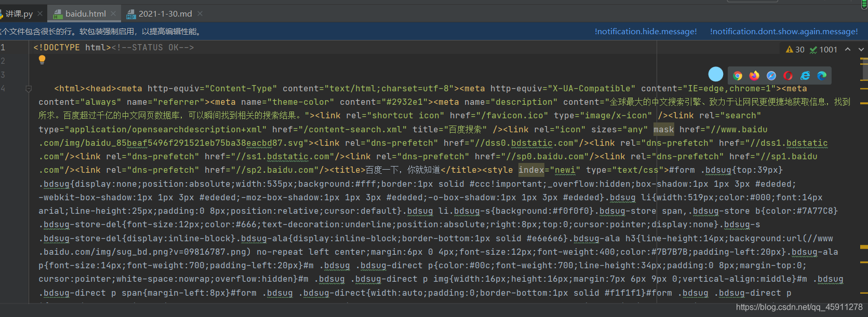
Task: Click the STATUS OK comment
Action: [x=153, y=47]
